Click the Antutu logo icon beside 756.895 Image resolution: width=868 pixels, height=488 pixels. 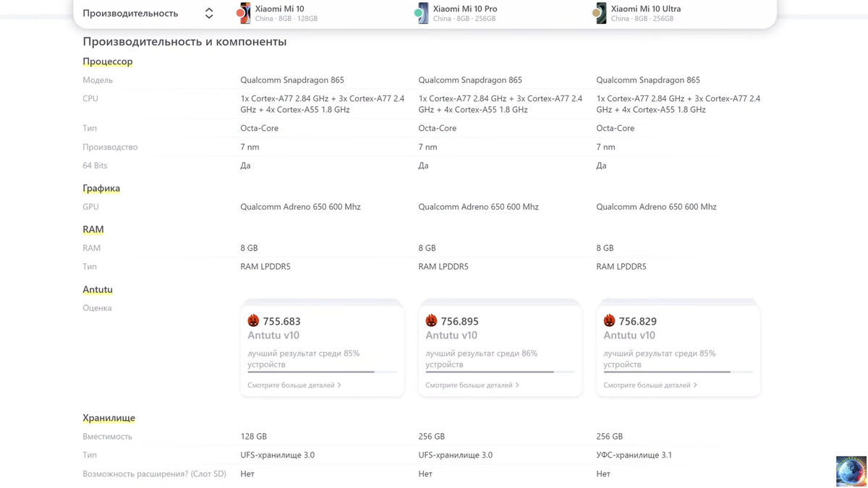tap(431, 320)
